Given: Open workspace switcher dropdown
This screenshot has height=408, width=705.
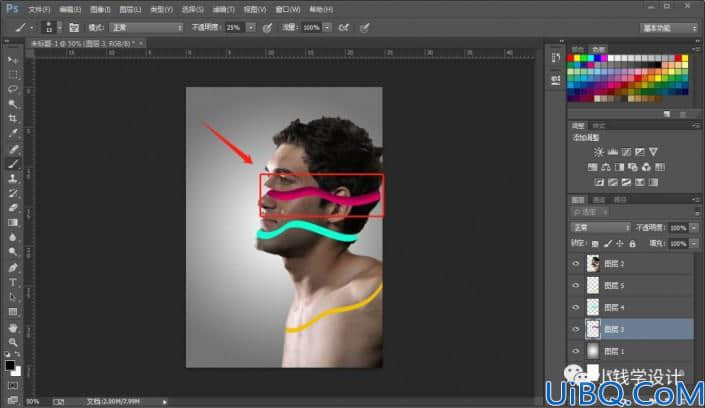Looking at the screenshot, I should (668, 28).
